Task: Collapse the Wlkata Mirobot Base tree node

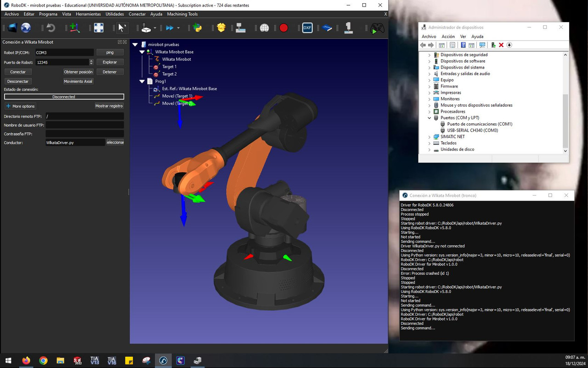Action: click(142, 52)
